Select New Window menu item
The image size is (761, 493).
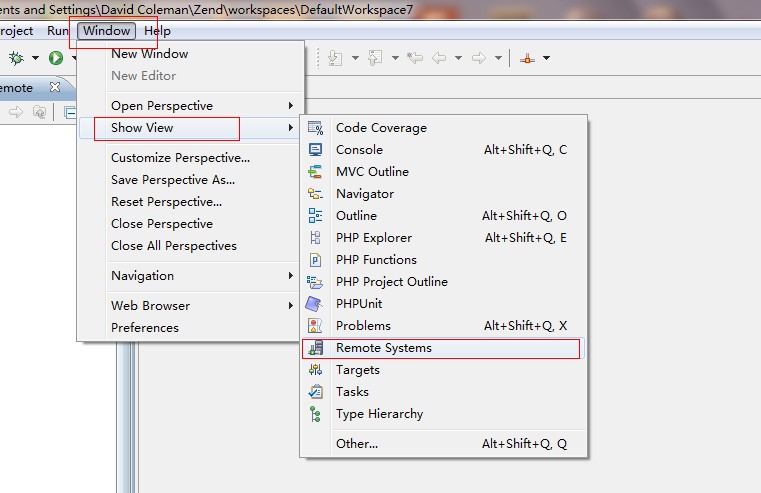coord(189,54)
